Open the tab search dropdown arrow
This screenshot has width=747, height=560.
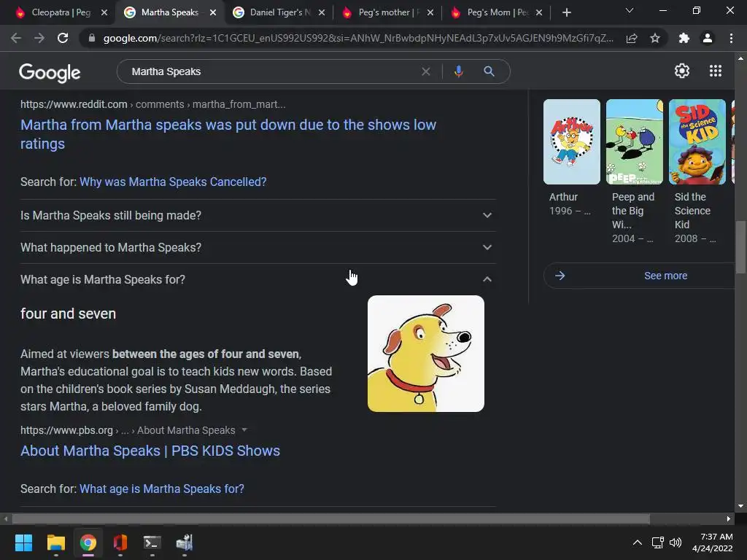pyautogui.click(x=630, y=10)
